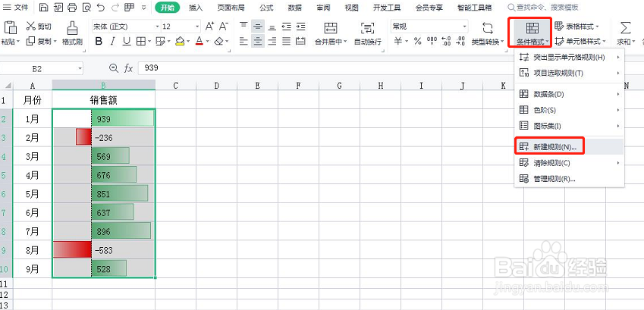This screenshot has width=644, height=310.
Task: Click the Print icon in quick access toolbar
Action: [72, 8]
